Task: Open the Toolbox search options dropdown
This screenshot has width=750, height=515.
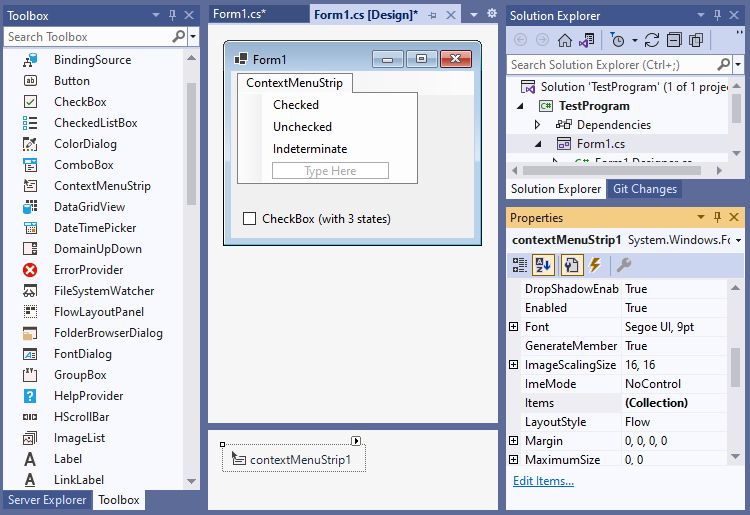Action: point(193,36)
